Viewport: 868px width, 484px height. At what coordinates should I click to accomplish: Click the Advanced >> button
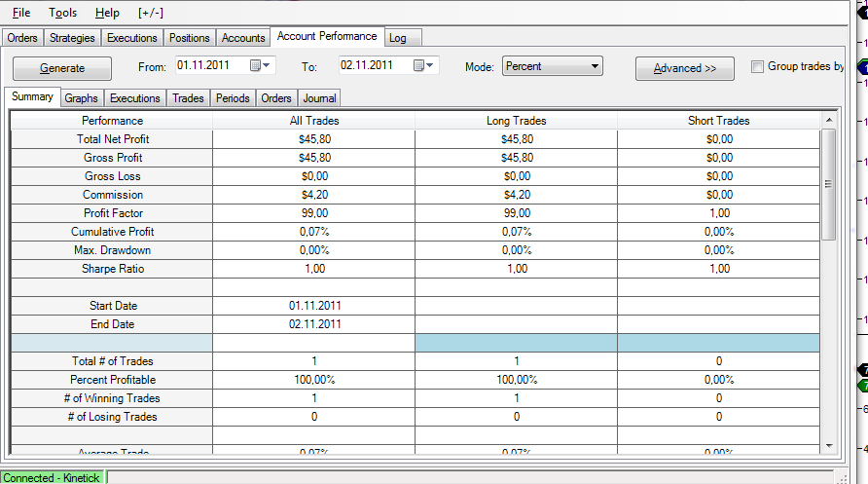[x=685, y=68]
